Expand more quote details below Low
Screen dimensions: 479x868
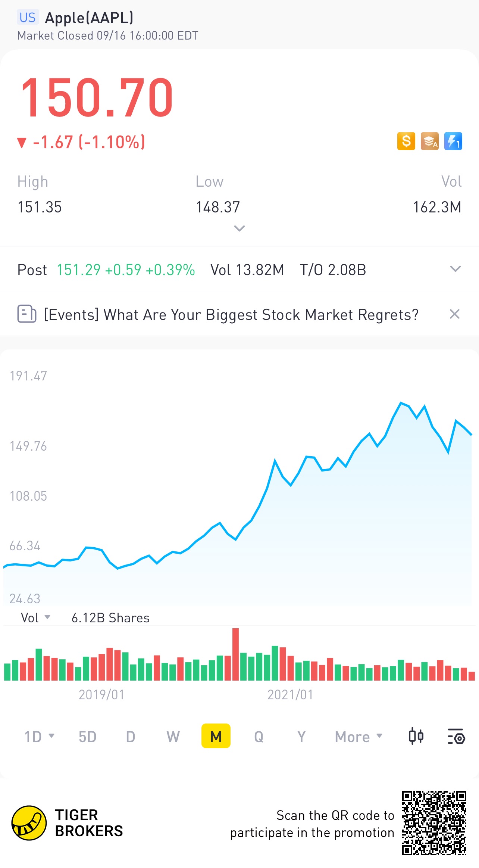pos(239,228)
